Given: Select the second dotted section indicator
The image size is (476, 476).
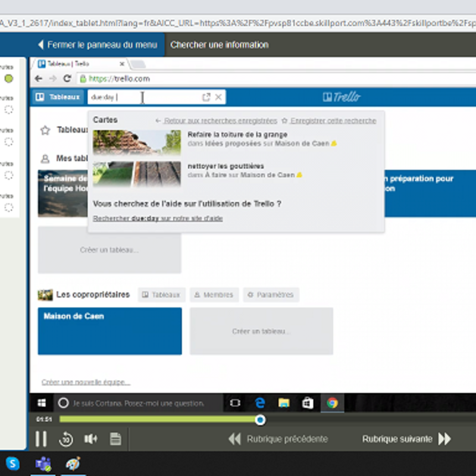Looking at the screenshot, I should pos(9,109).
